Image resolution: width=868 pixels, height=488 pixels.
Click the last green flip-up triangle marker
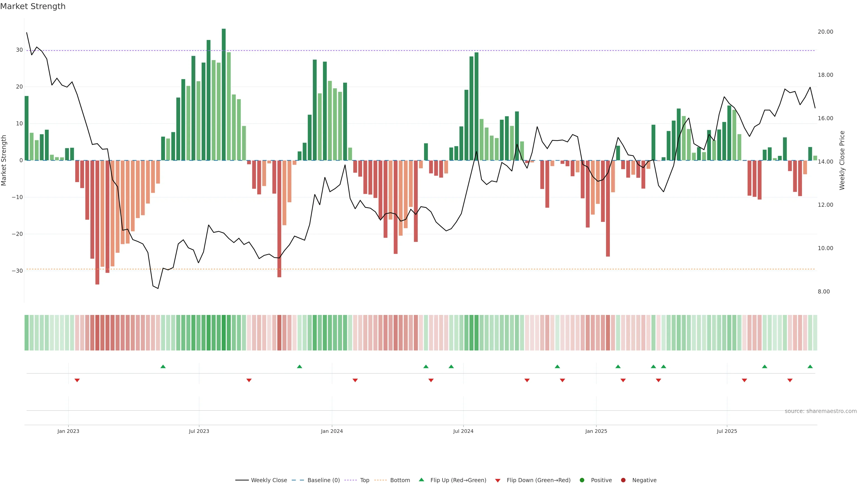[x=810, y=366]
